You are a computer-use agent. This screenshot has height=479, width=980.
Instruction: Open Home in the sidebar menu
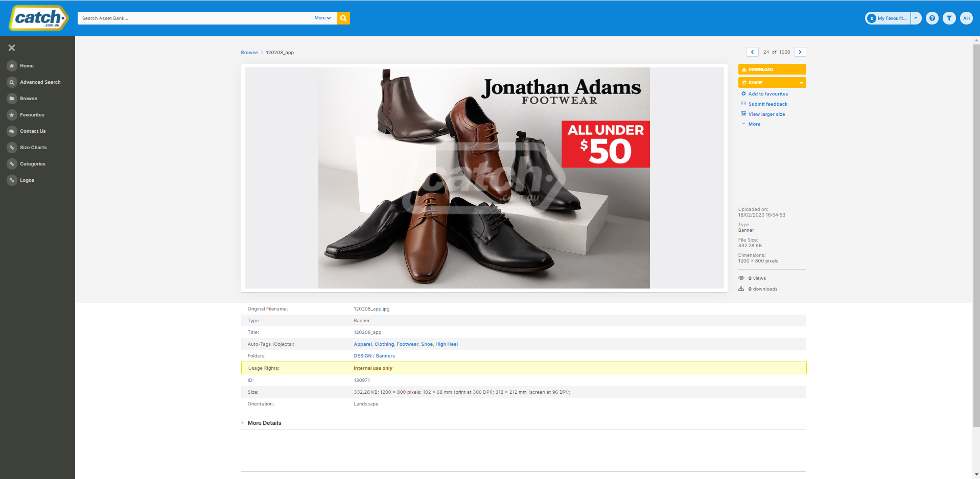[x=27, y=66]
